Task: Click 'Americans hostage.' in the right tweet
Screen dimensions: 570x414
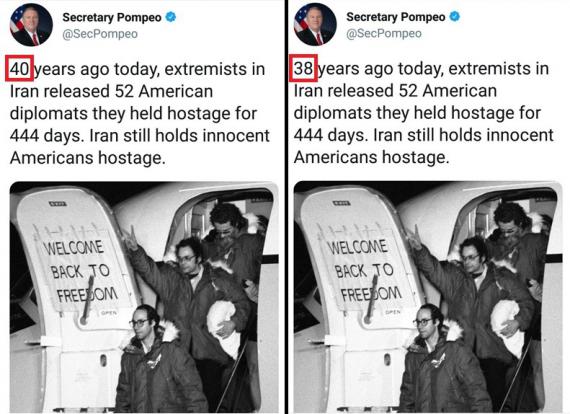Action: pyautogui.click(x=372, y=158)
